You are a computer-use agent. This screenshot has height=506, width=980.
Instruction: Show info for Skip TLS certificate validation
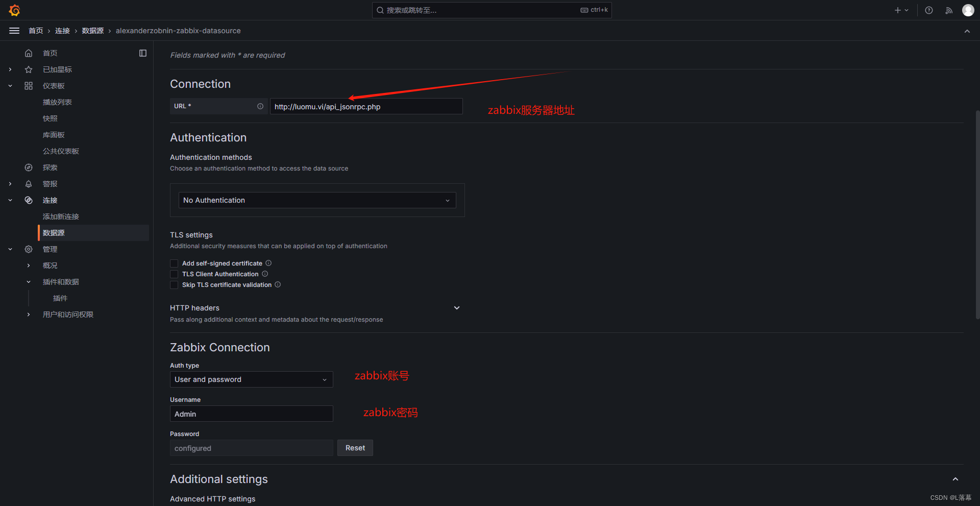(x=278, y=284)
